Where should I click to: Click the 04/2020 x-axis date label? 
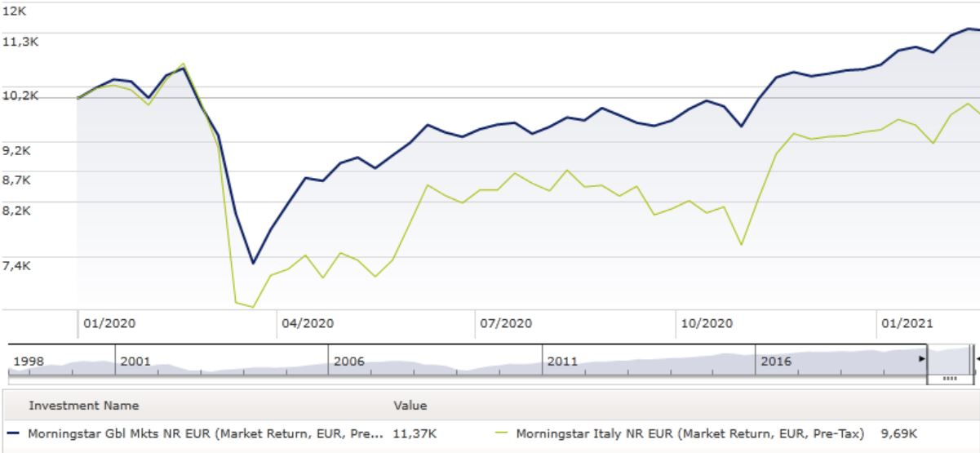coord(306,323)
